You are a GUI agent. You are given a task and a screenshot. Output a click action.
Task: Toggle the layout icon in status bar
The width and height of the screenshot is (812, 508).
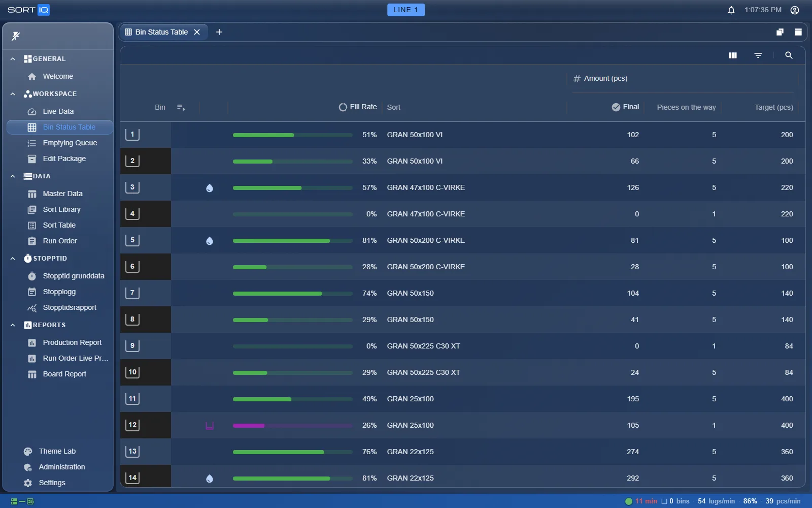point(22,501)
